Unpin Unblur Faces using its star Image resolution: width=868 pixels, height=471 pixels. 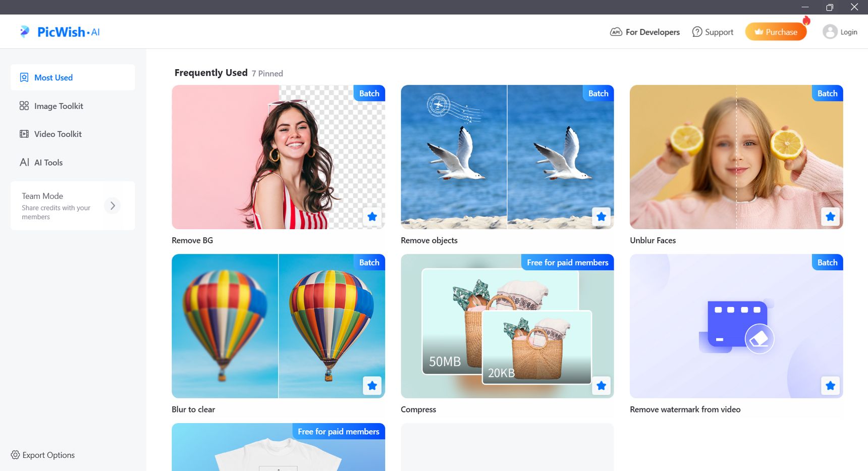coord(830,217)
